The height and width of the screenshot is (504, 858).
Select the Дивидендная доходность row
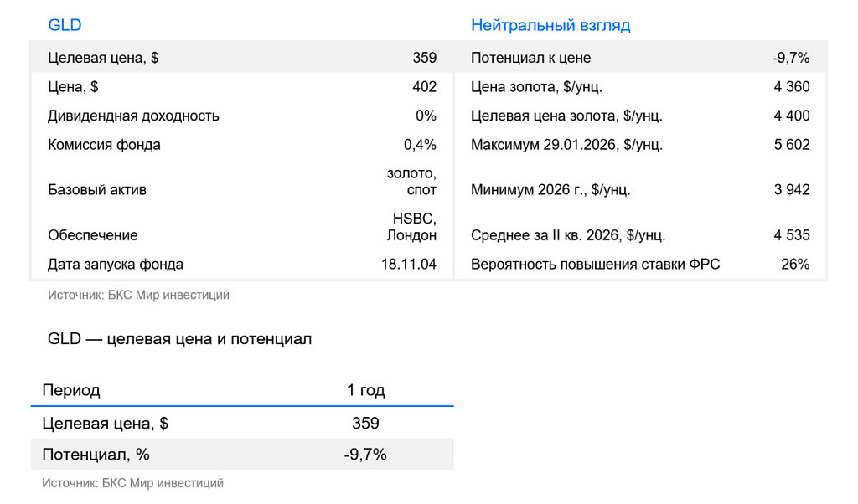[242, 116]
